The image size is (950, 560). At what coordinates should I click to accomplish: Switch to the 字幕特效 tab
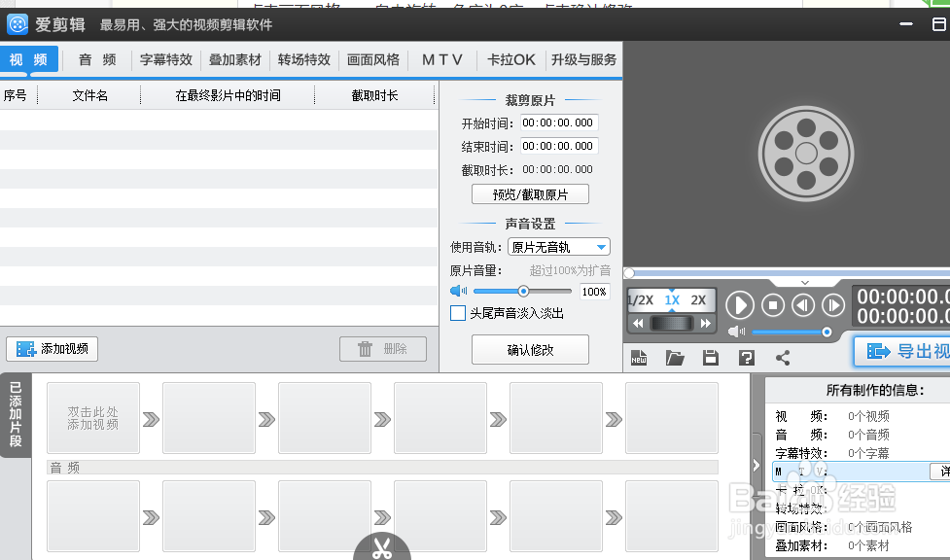165,58
